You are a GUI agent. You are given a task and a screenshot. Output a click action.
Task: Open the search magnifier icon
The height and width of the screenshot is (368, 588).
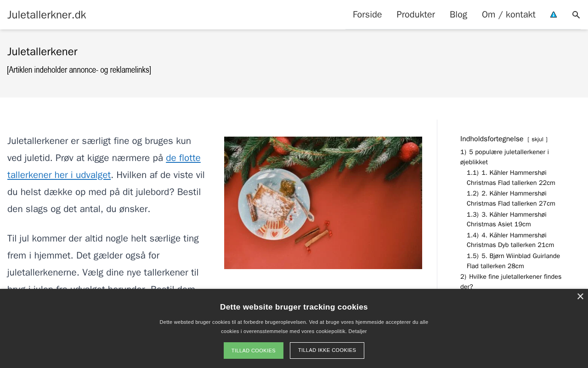click(576, 15)
